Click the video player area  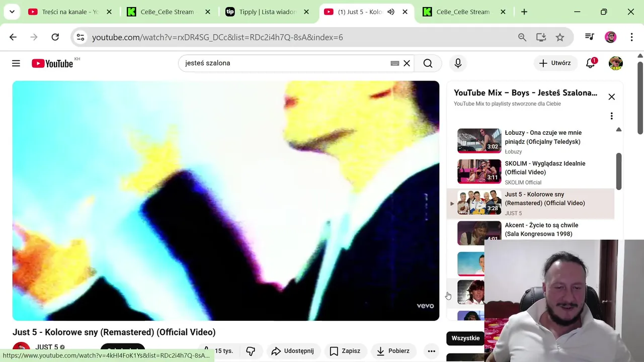click(x=226, y=201)
